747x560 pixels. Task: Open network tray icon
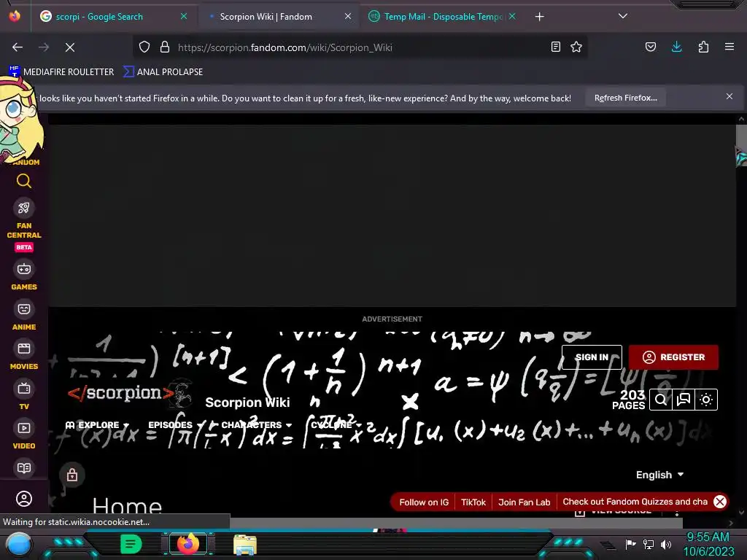(648, 544)
